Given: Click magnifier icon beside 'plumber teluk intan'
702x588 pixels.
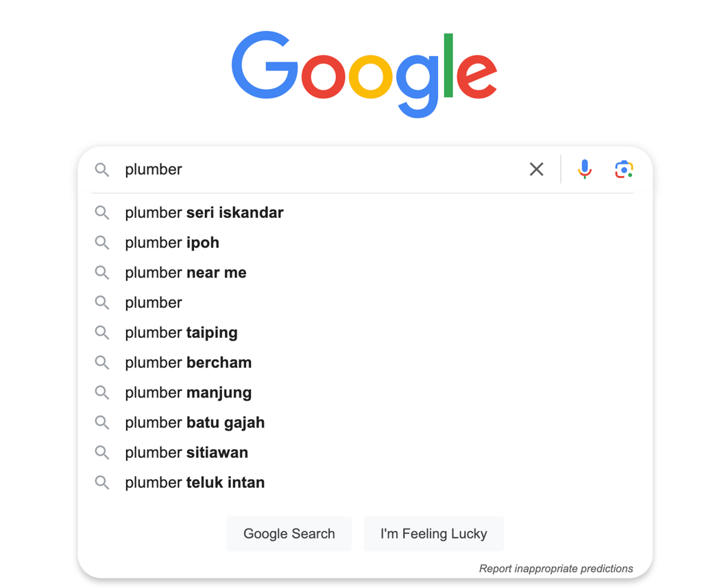Looking at the screenshot, I should (x=102, y=483).
